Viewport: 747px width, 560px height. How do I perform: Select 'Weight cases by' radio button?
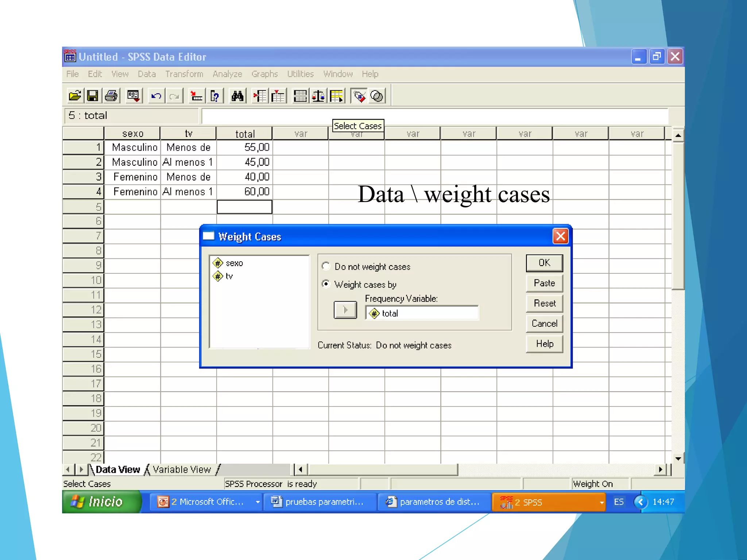(x=326, y=284)
